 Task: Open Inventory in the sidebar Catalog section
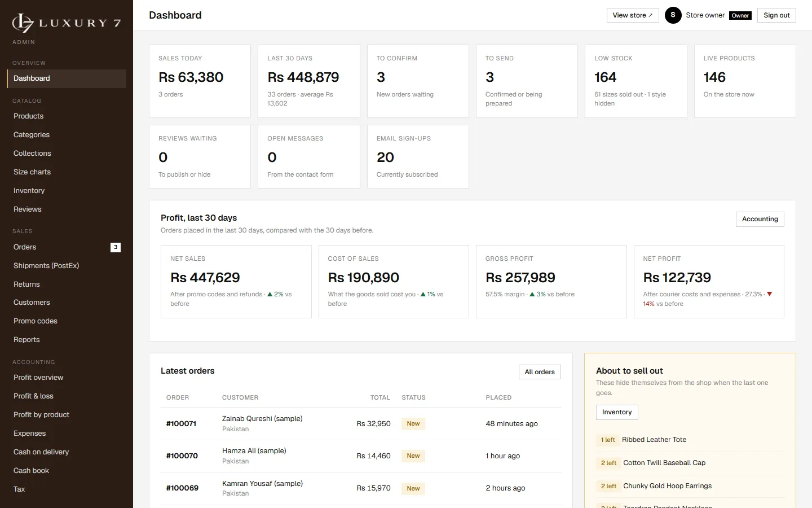[x=67, y=191]
